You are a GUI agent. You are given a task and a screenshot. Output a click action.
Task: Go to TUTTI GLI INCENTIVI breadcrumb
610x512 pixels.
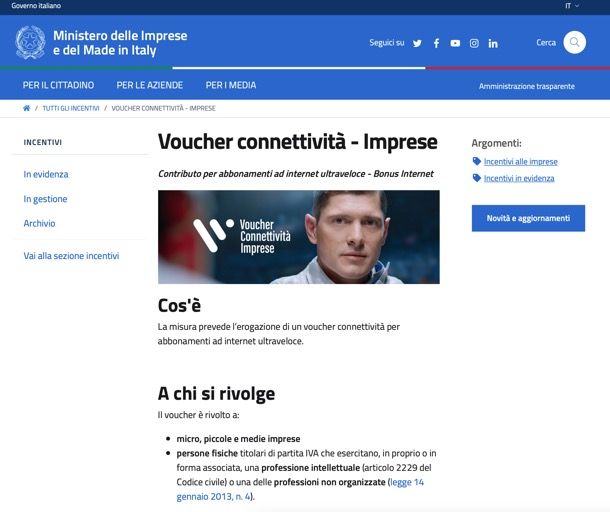coord(71,108)
